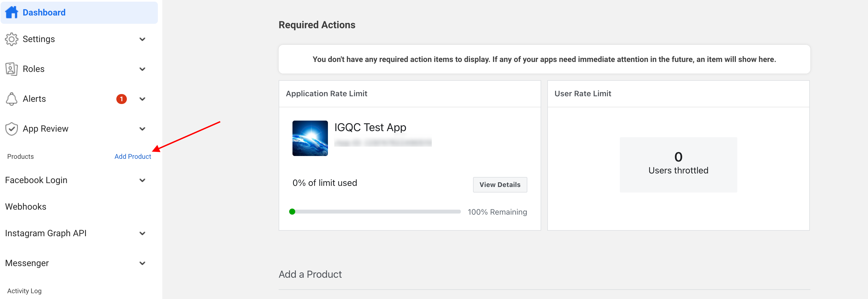Image resolution: width=868 pixels, height=299 pixels.
Task: Open the Dashboard menu item
Action: tap(79, 12)
